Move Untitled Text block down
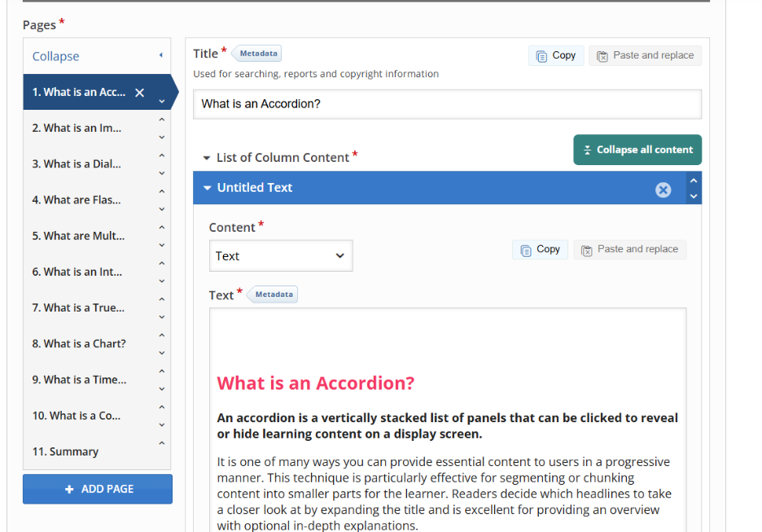 693,196
